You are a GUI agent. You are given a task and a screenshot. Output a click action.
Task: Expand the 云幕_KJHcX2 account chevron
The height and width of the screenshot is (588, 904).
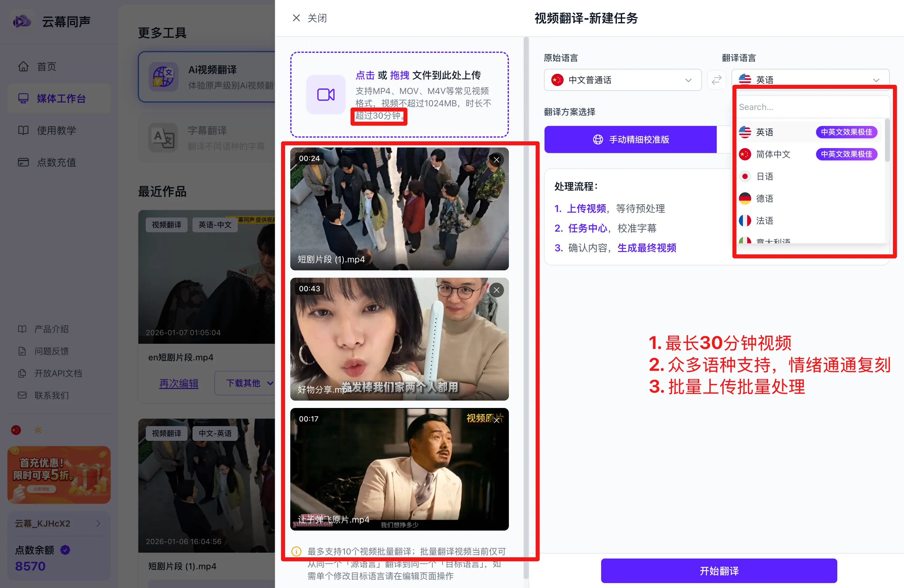point(98,523)
